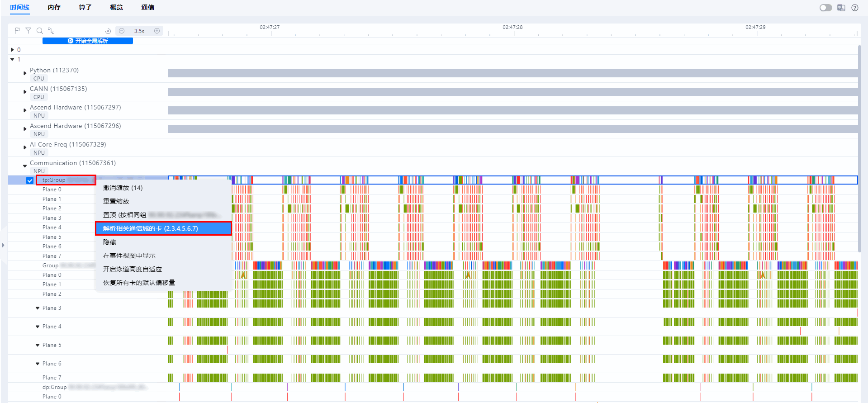Click the connection link icon in toolbar

pyautogui.click(x=51, y=31)
